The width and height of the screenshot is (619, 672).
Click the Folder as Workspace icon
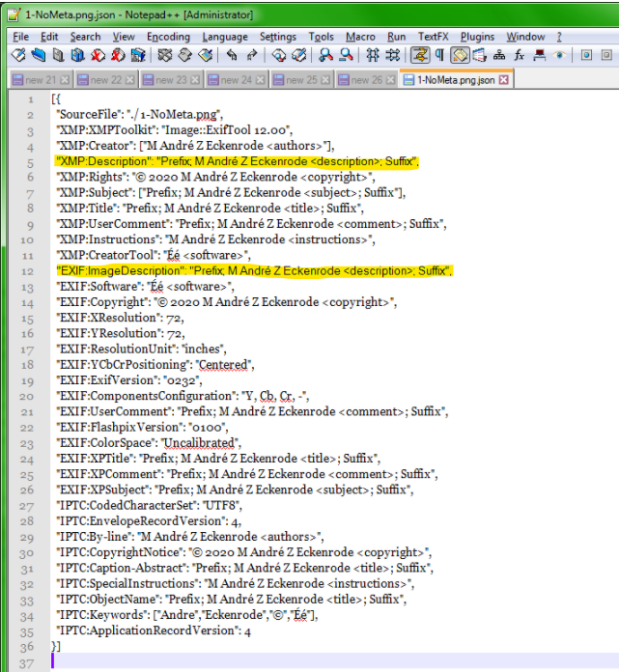pyautogui.click(x=539, y=55)
